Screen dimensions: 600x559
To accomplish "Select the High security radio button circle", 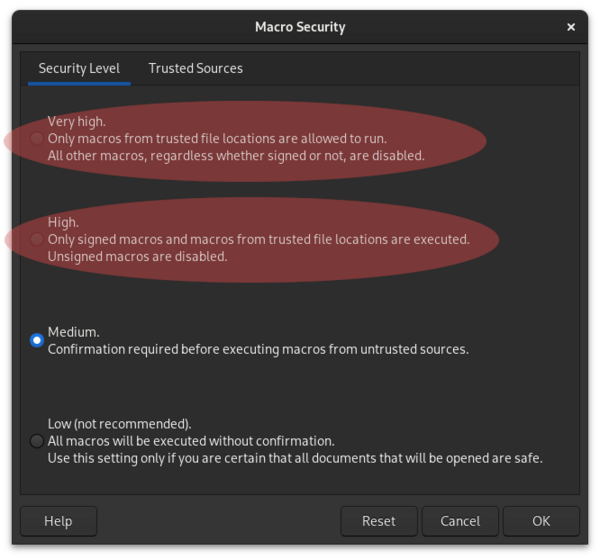I will point(37,240).
